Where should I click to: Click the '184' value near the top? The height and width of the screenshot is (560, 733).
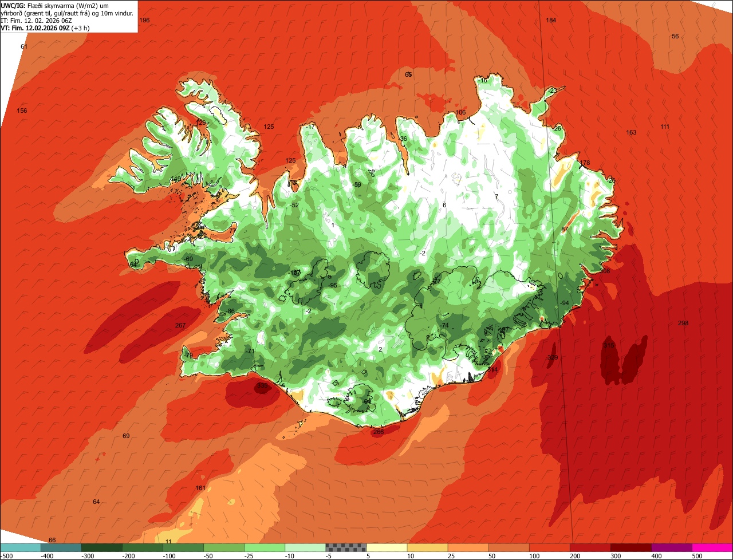[x=551, y=20]
